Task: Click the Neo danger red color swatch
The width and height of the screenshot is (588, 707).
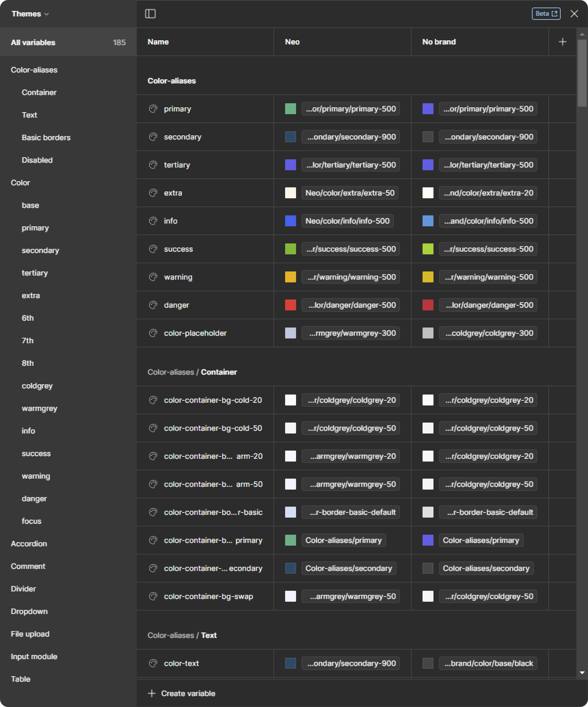Action: click(x=291, y=305)
